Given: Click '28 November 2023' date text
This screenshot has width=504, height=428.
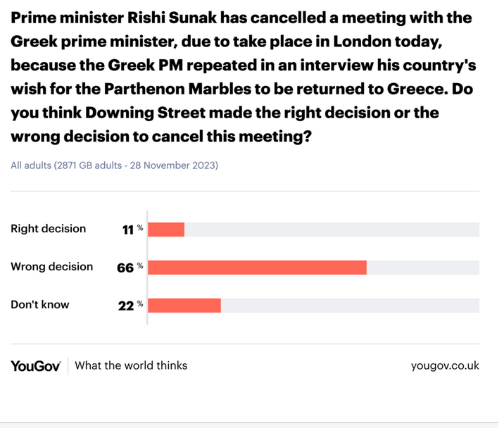Looking at the screenshot, I should tap(172, 165).
